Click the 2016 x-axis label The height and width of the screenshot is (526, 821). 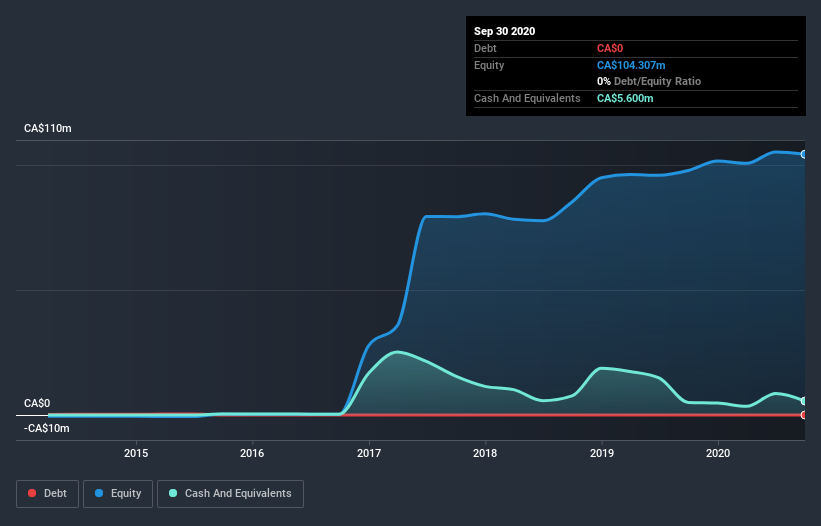[x=252, y=453]
